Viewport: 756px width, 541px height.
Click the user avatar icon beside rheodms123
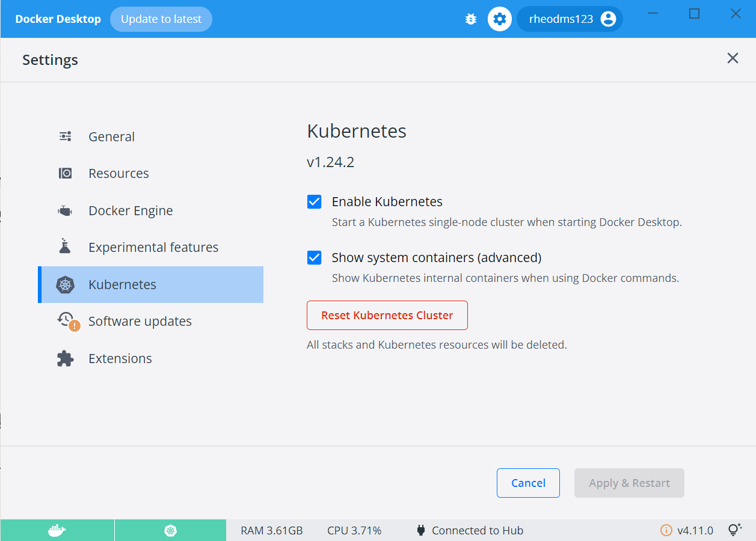(x=608, y=19)
